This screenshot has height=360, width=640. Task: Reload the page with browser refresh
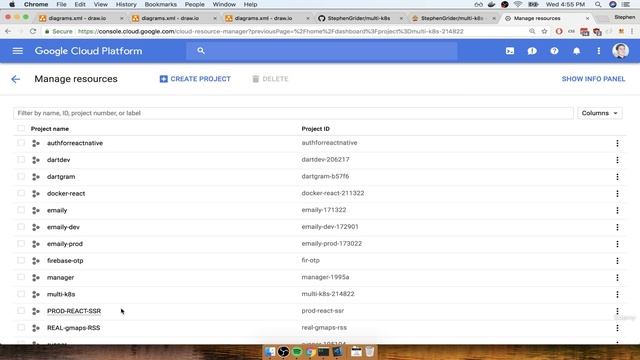(33, 31)
